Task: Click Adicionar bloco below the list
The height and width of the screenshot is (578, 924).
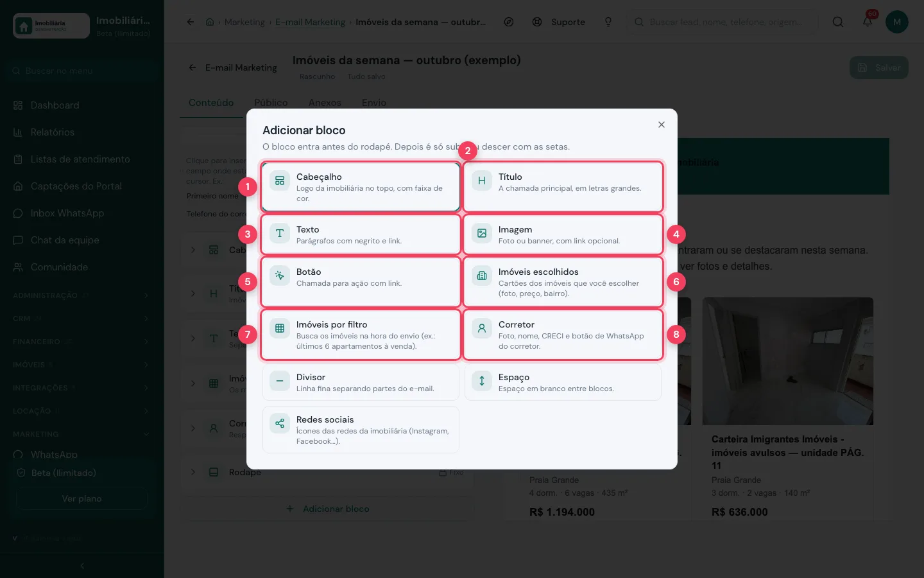Action: pos(328,509)
